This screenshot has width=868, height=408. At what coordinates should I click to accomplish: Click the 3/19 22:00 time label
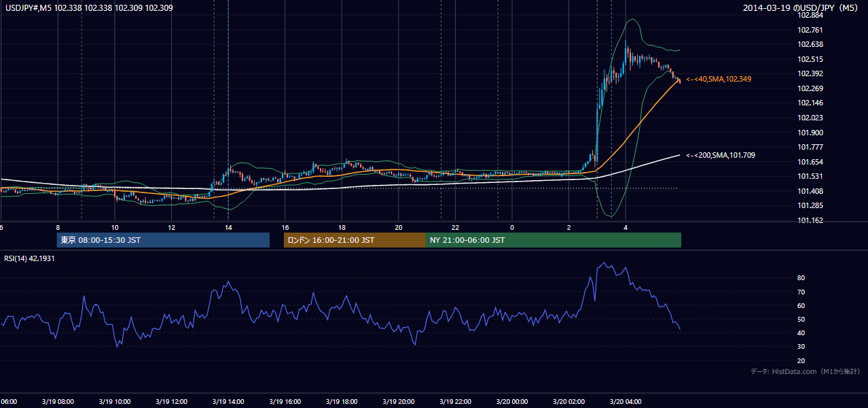455,402
